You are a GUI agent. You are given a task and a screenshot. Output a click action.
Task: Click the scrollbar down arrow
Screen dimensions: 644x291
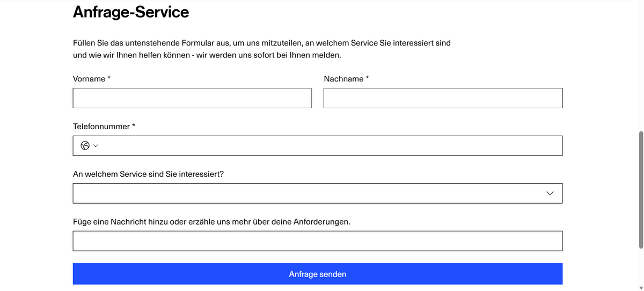[641, 288]
